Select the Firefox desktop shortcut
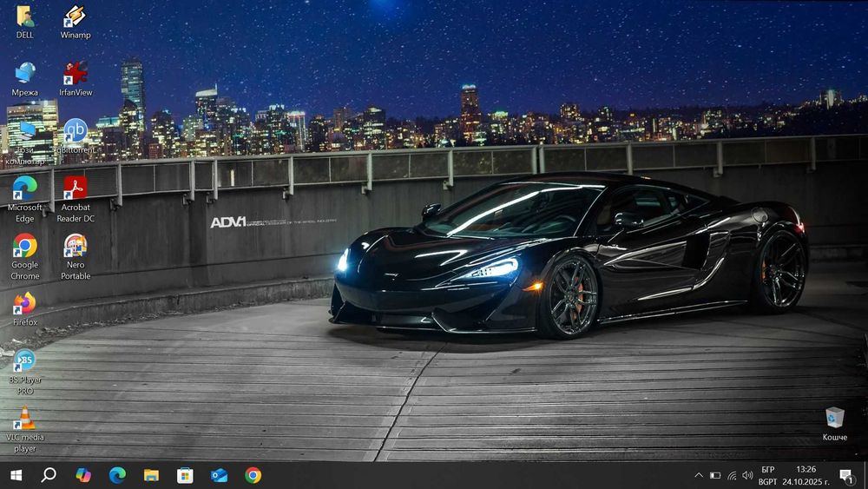The image size is (868, 489). point(24,309)
